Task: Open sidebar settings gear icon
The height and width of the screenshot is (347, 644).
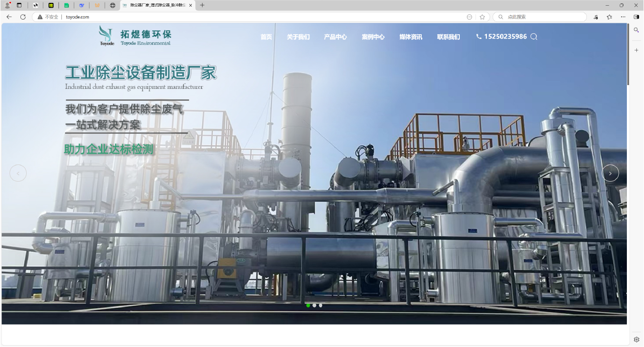Action: (636, 339)
